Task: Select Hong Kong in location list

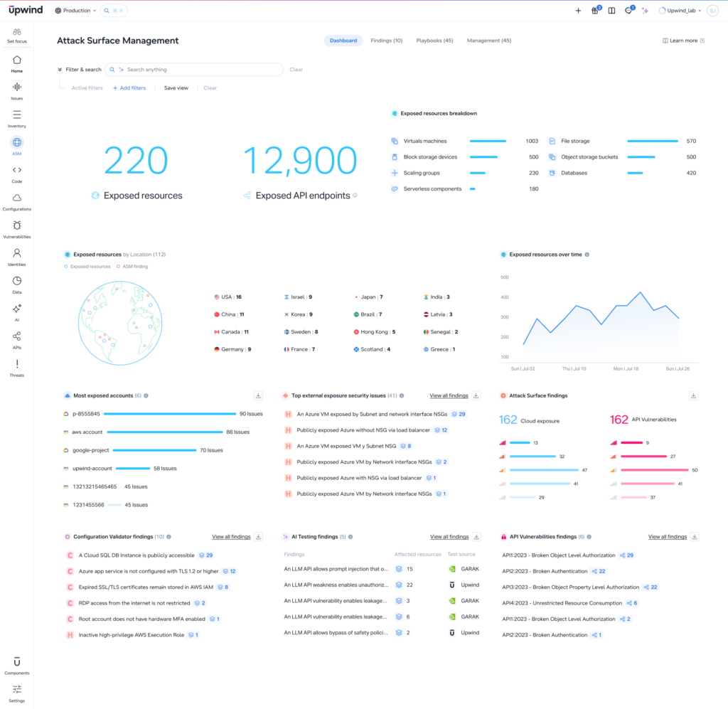Action: click(374, 332)
